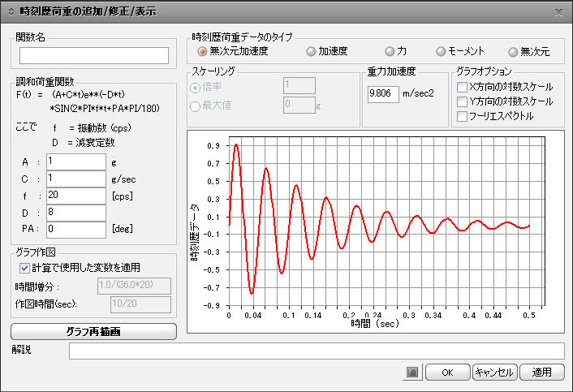Choose the 倍率 scaling option

[195, 88]
